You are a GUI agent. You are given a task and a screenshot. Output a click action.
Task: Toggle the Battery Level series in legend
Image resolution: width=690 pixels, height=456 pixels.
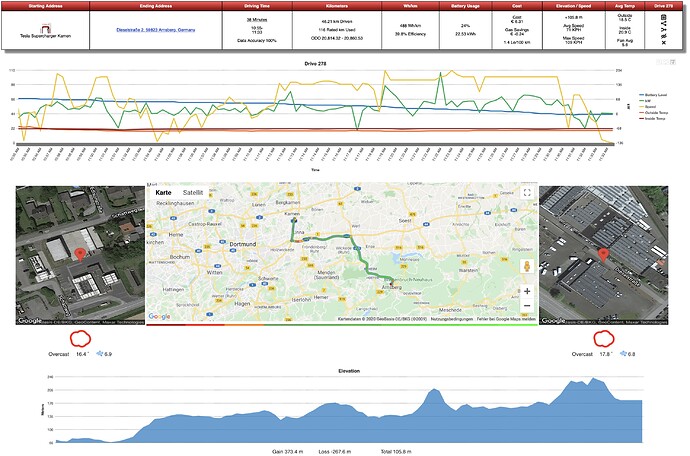pos(653,95)
